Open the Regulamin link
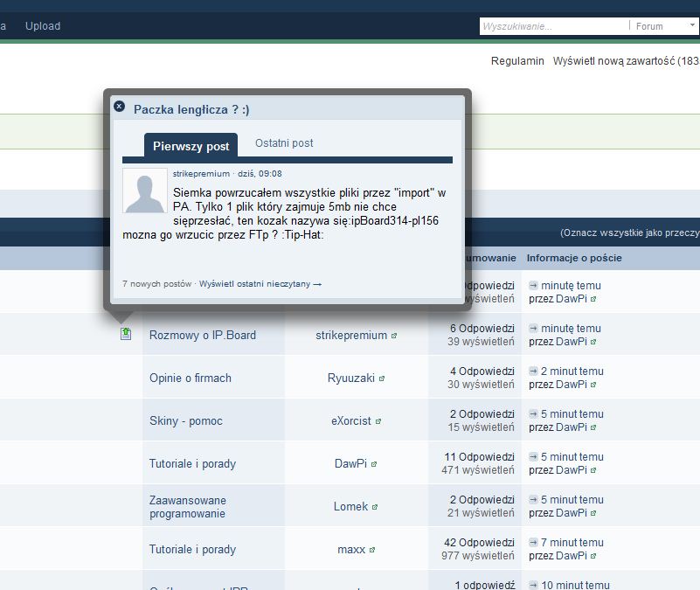The image size is (700, 590). point(517,61)
